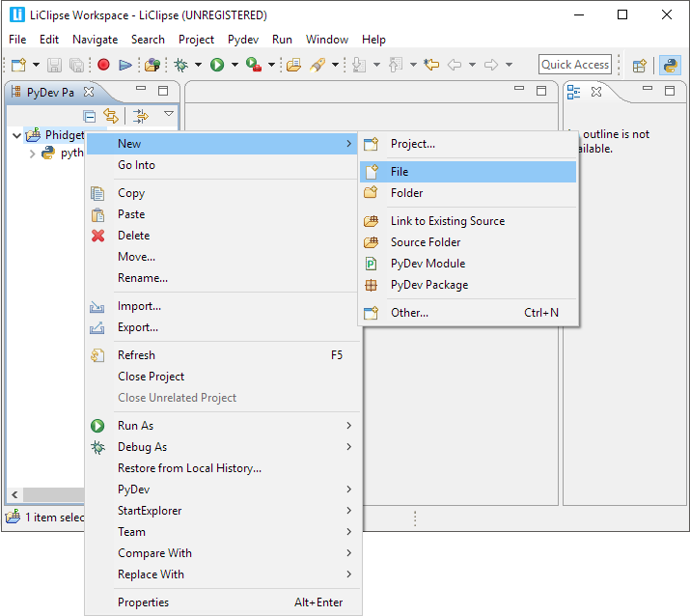
Task: Minimize the Outline view pane
Action: 648,89
